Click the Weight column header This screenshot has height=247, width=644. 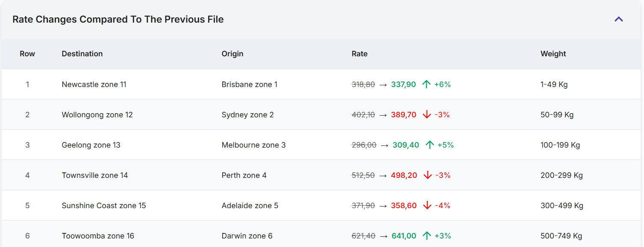(553, 54)
